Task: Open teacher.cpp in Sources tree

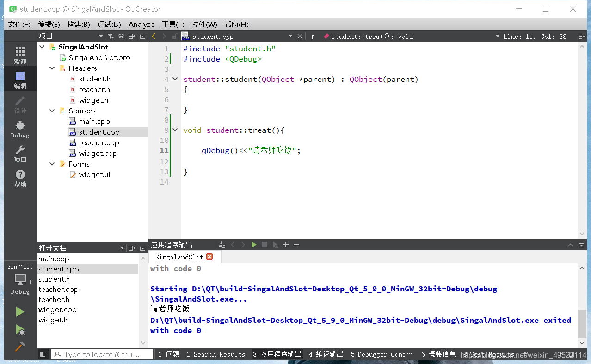Action: 99,142
